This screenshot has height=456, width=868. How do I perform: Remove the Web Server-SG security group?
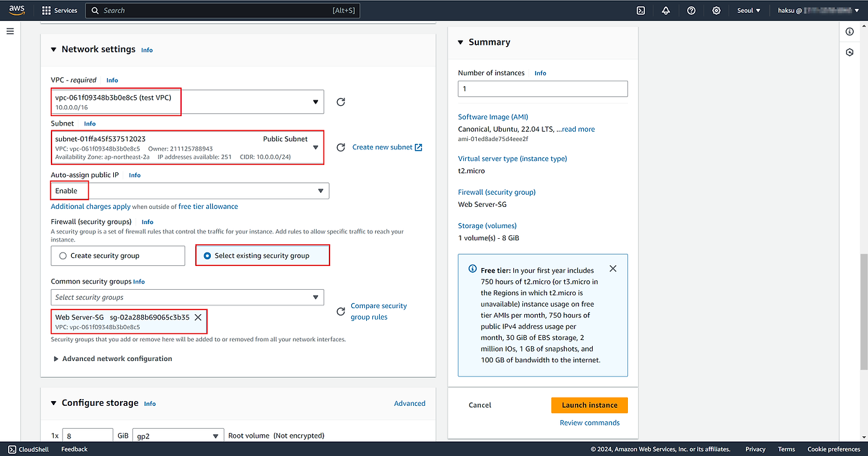[x=198, y=317]
